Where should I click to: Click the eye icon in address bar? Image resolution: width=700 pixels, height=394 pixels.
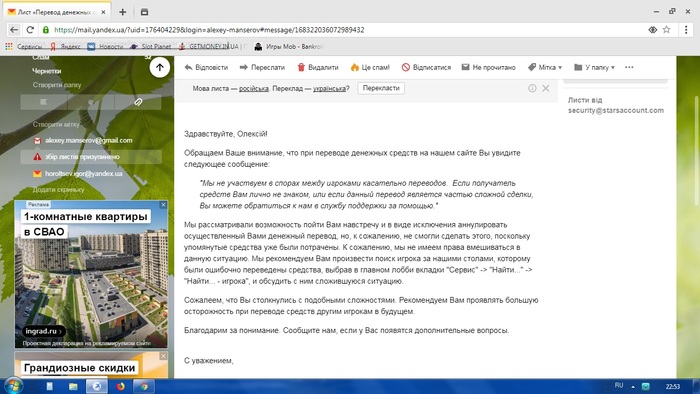(652, 30)
